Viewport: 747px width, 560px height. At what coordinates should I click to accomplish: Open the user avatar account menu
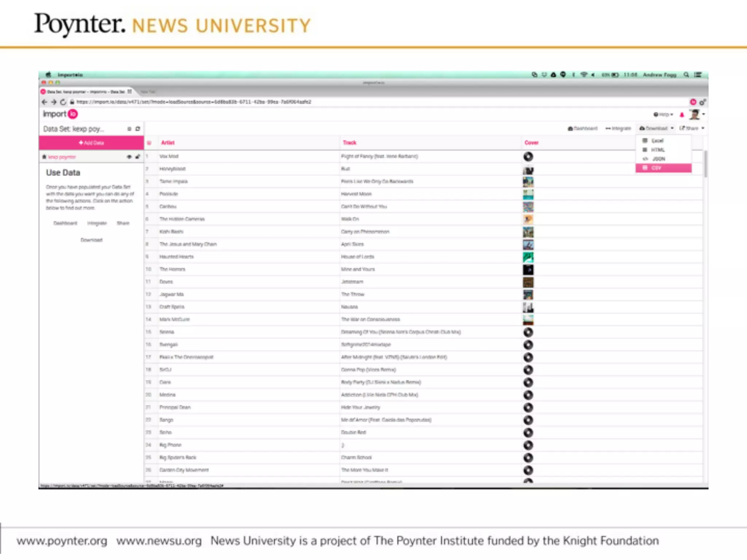click(x=695, y=114)
